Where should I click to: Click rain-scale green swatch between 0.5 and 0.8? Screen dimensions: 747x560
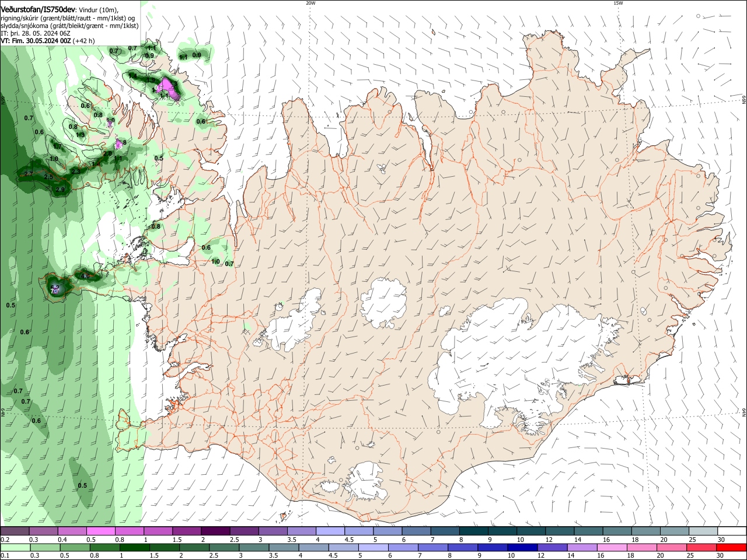tap(75, 548)
